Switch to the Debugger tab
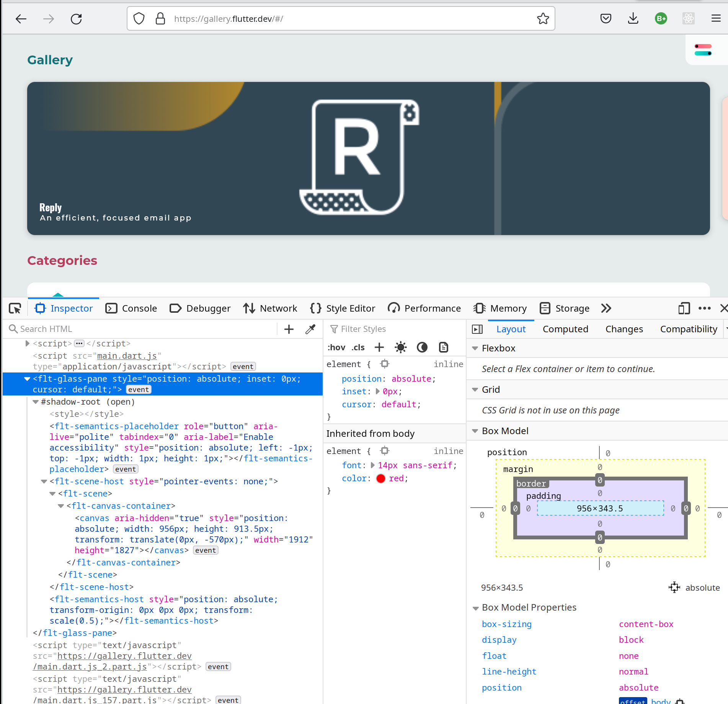 [x=200, y=308]
